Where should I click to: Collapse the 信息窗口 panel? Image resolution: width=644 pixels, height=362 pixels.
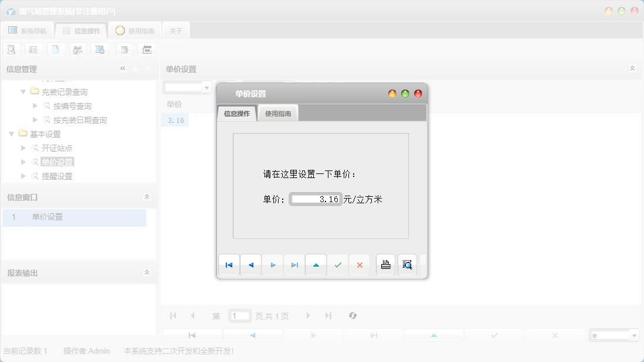click(148, 196)
